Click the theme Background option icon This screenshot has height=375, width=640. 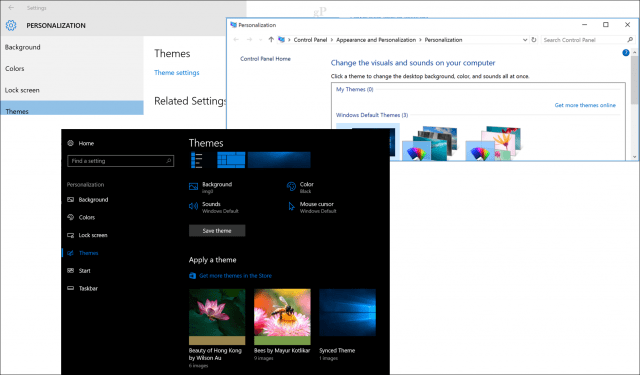[x=193, y=187]
